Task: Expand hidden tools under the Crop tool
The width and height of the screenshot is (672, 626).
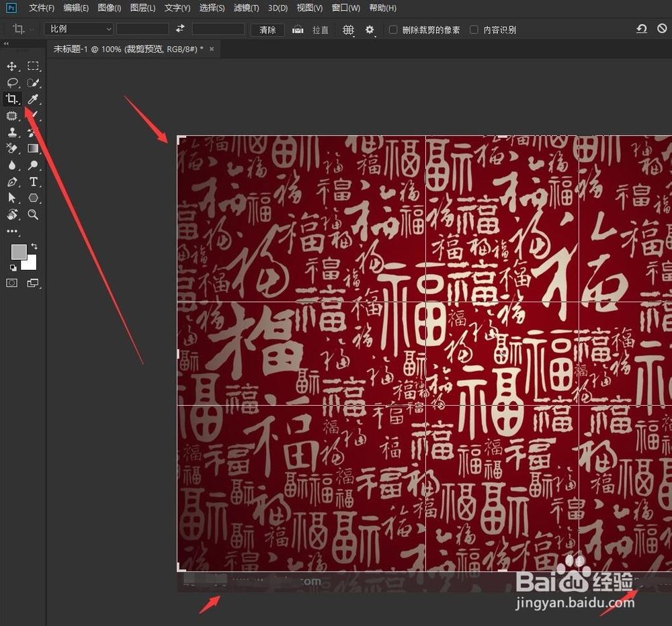Action: click(x=18, y=104)
